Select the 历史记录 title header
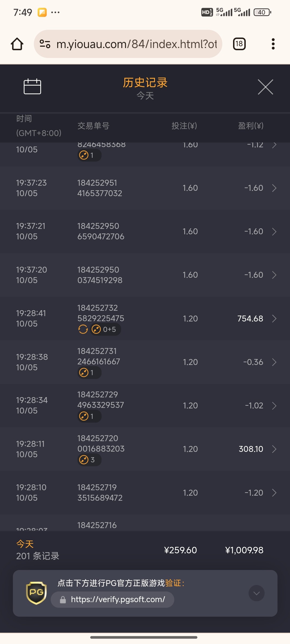This screenshot has height=644, width=290. pos(145,83)
